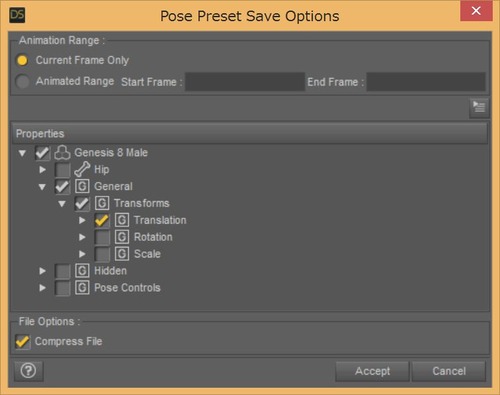Uncheck the General checkbox
This screenshot has width=500, height=395.
coord(62,187)
